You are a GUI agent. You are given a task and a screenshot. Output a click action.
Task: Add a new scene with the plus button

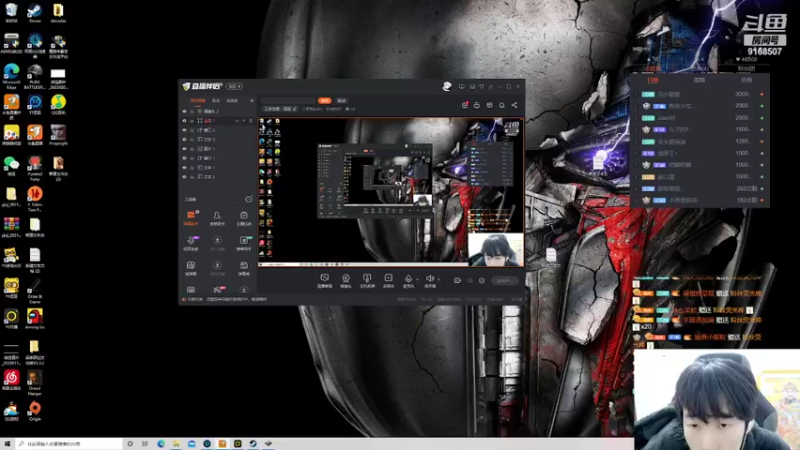point(252,101)
